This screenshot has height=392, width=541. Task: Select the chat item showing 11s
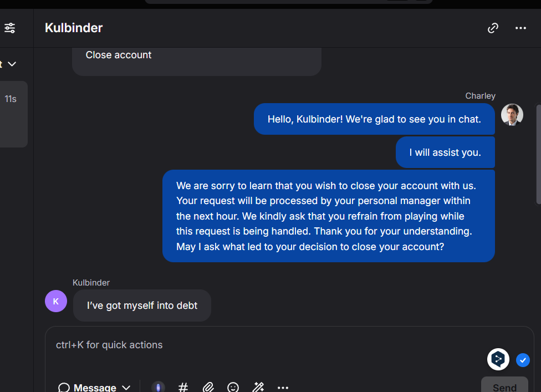pyautogui.click(x=13, y=114)
